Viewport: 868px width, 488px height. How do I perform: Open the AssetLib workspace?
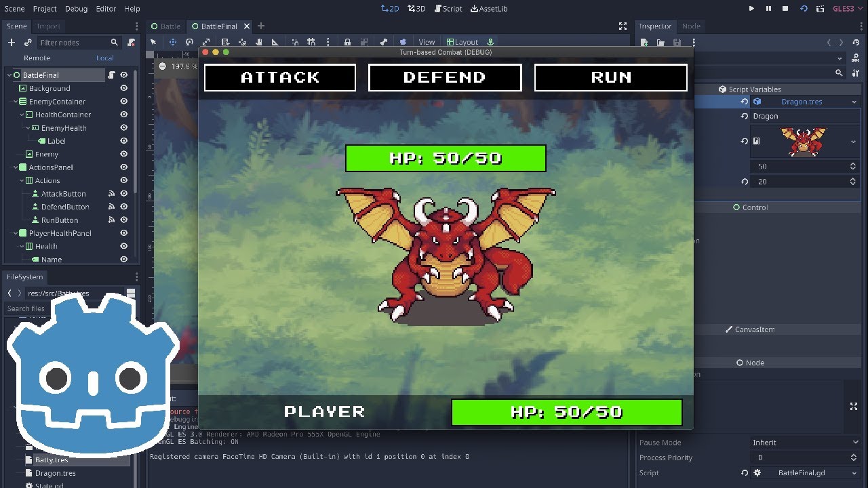(x=488, y=9)
